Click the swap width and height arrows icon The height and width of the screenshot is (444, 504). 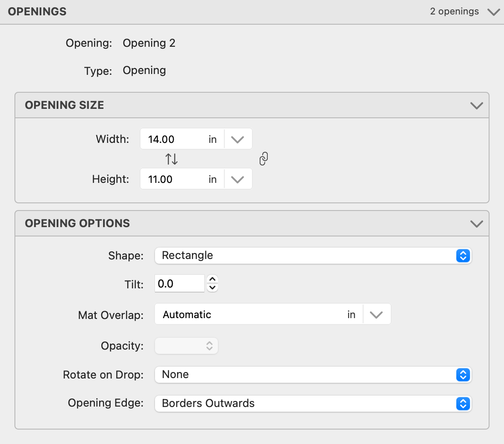point(172,159)
